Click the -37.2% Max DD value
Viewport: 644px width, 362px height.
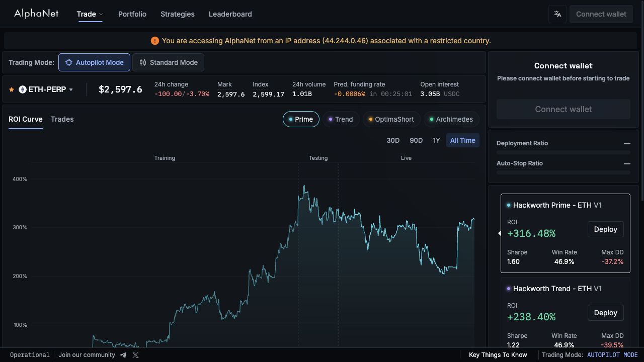612,261
